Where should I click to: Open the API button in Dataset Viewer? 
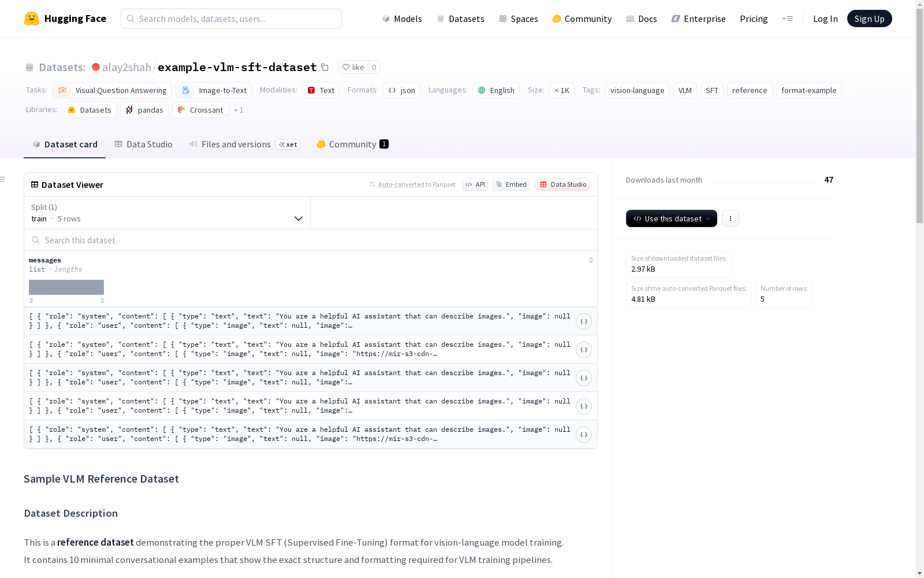pos(475,184)
